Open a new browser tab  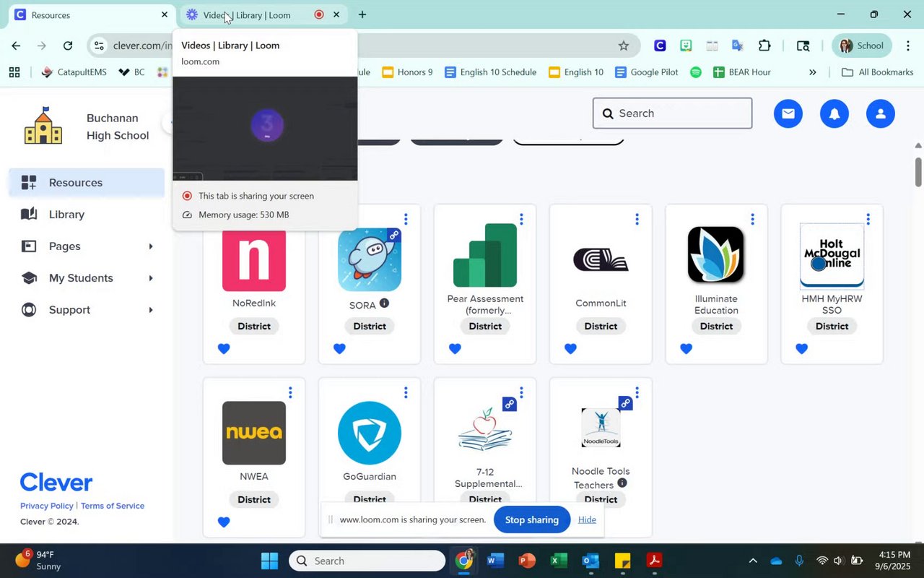(362, 14)
